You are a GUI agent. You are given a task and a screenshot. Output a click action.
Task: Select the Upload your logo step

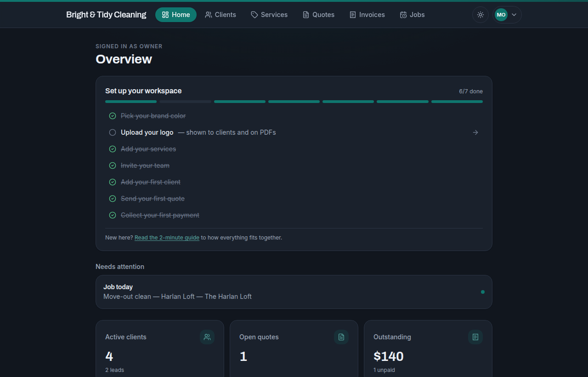pyautogui.click(x=294, y=132)
